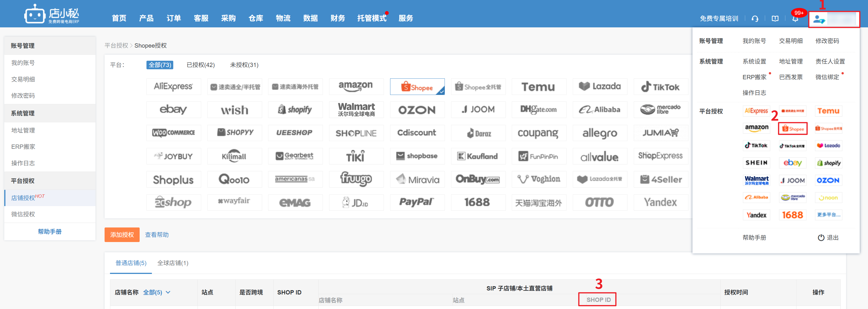Select 全部(73) platform filter

point(160,65)
